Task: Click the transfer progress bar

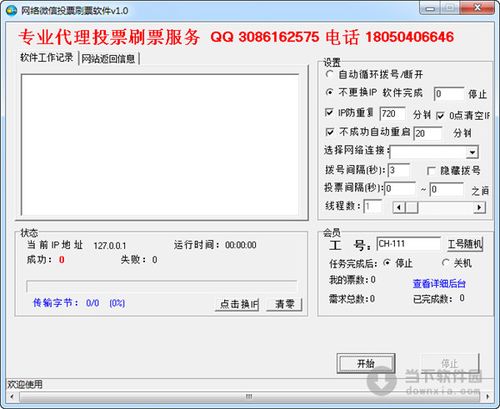Action: (161, 286)
